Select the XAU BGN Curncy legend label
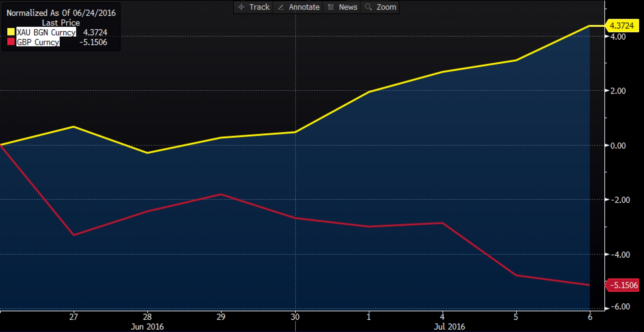 pyautogui.click(x=46, y=32)
